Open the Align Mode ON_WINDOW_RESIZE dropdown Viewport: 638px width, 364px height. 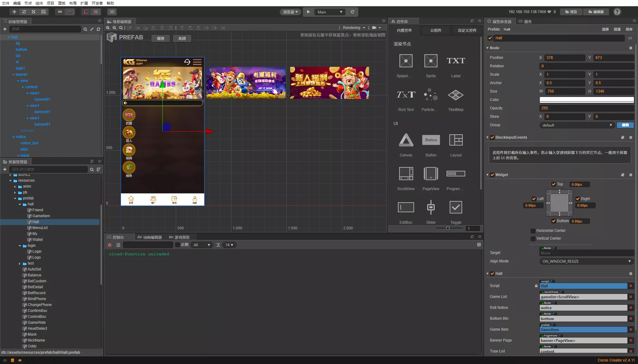click(586, 261)
